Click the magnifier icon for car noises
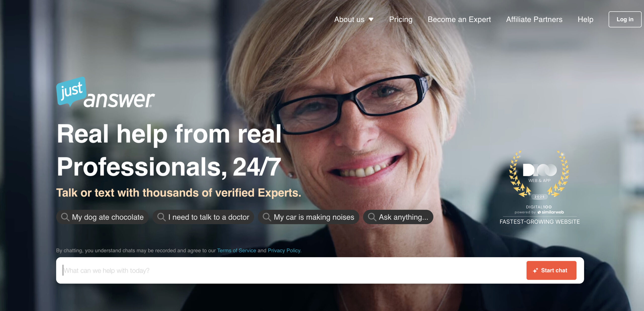This screenshot has height=311, width=644. pyautogui.click(x=267, y=217)
